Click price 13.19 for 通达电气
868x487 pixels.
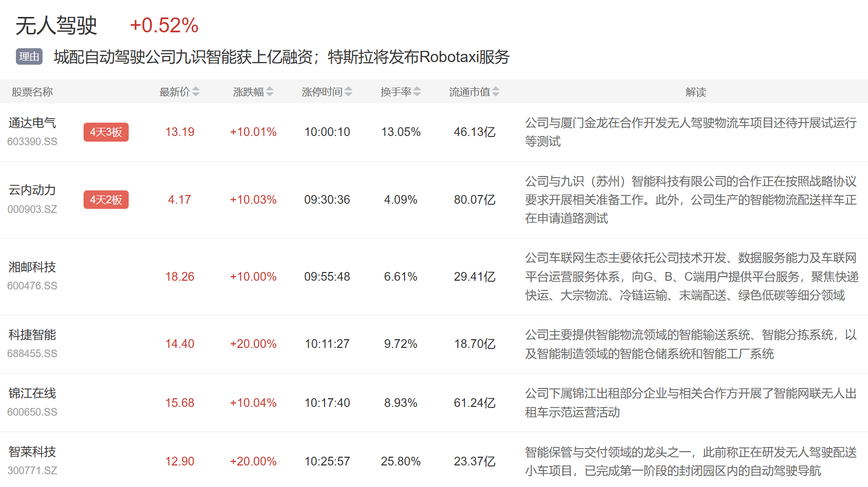(179, 132)
